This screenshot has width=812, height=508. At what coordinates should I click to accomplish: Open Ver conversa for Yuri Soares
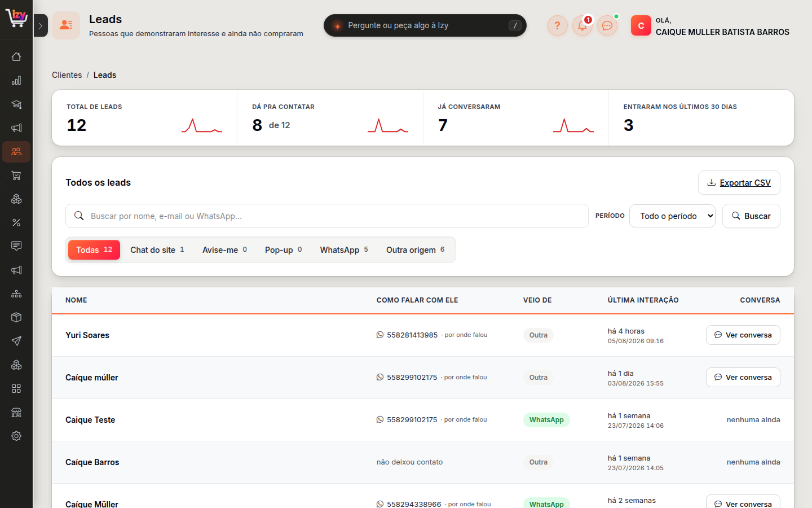743,335
